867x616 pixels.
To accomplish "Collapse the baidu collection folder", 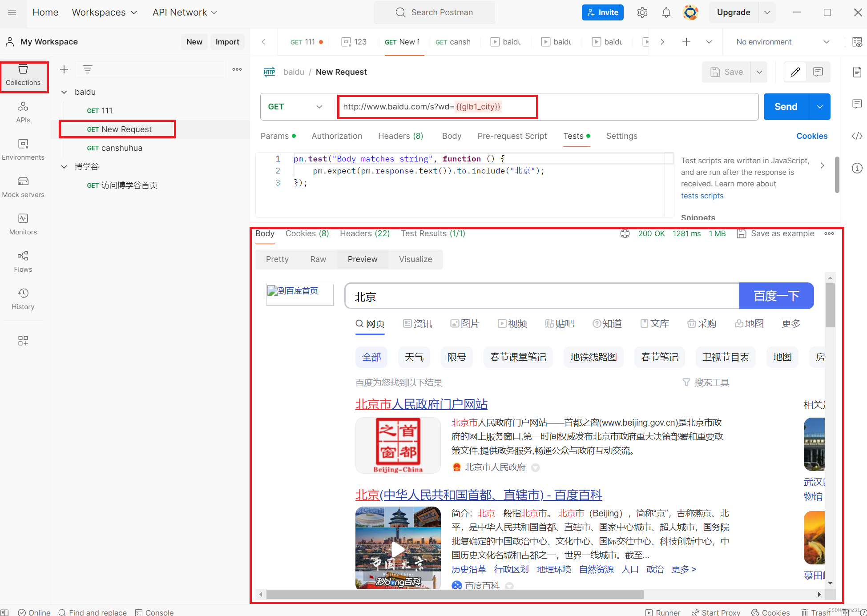I will 64,92.
